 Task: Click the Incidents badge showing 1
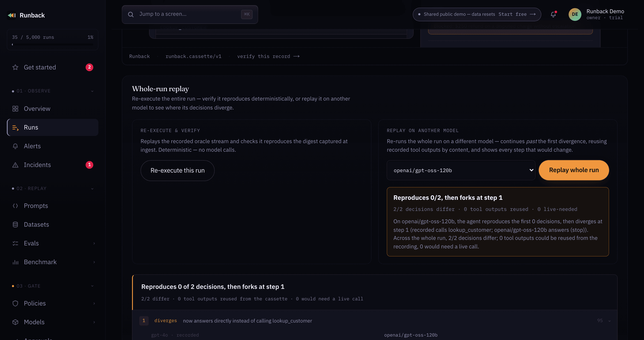(x=89, y=165)
